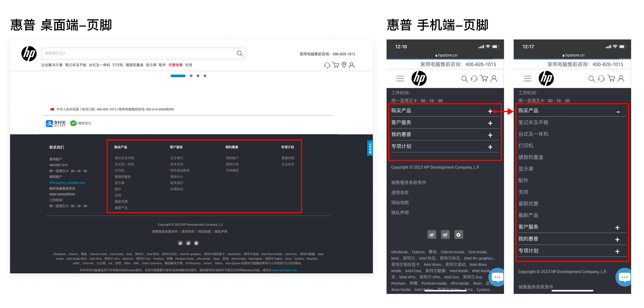Image resolution: width=644 pixels, height=308 pixels.
Task: Expand 客户服务 on the right mobile screenshot
Action: click(x=617, y=227)
